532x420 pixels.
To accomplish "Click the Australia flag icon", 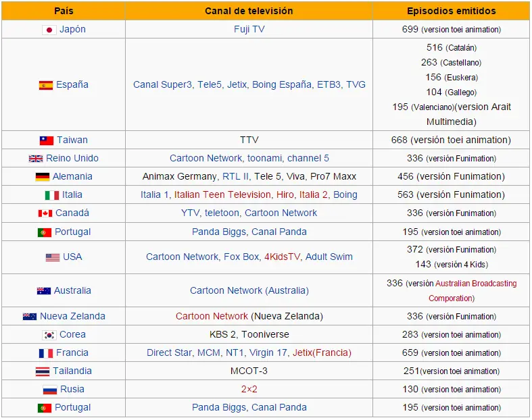I will tap(44, 291).
